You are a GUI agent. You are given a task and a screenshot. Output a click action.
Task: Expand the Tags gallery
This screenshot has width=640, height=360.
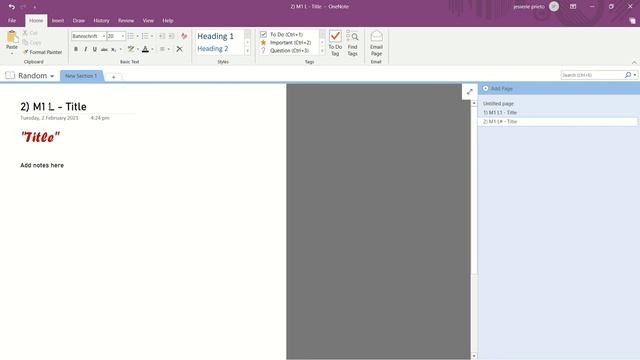[322, 51]
